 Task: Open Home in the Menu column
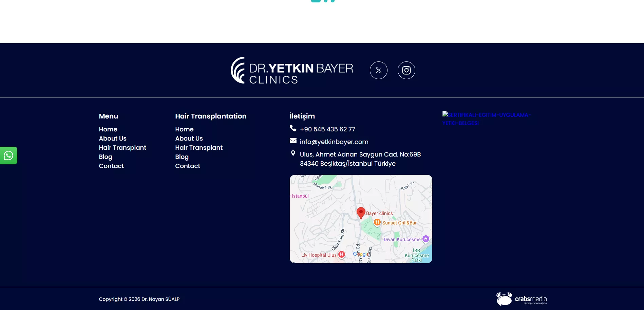point(108,129)
